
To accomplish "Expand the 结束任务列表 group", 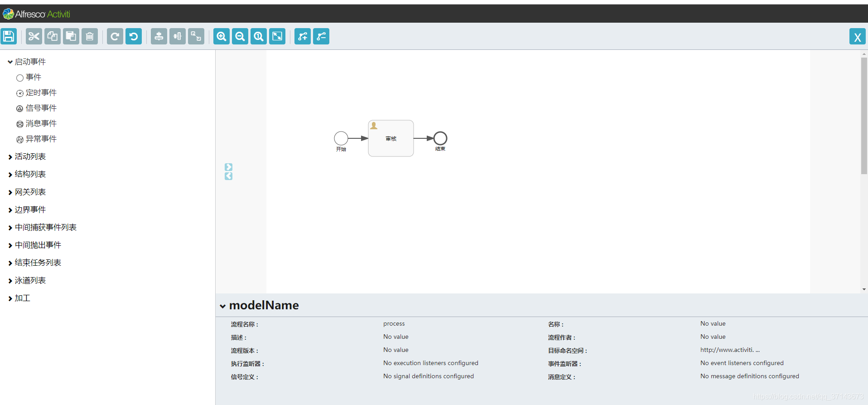I will click(34, 263).
